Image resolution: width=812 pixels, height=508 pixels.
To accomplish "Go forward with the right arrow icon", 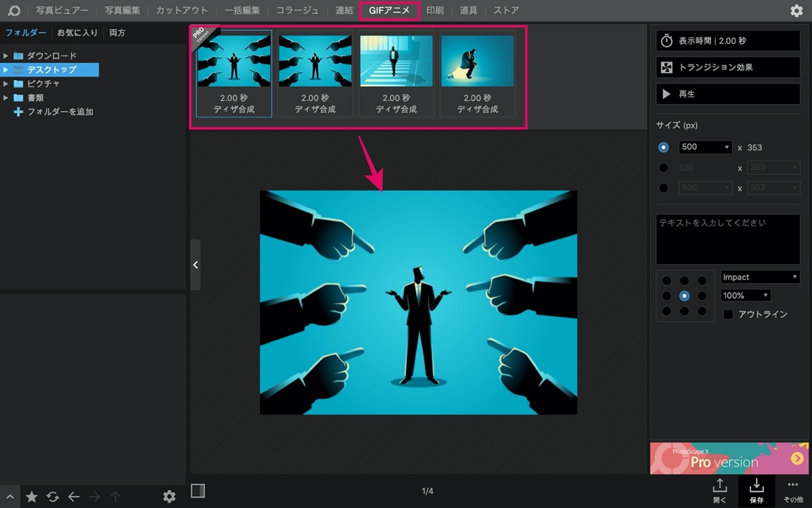I will click(95, 496).
